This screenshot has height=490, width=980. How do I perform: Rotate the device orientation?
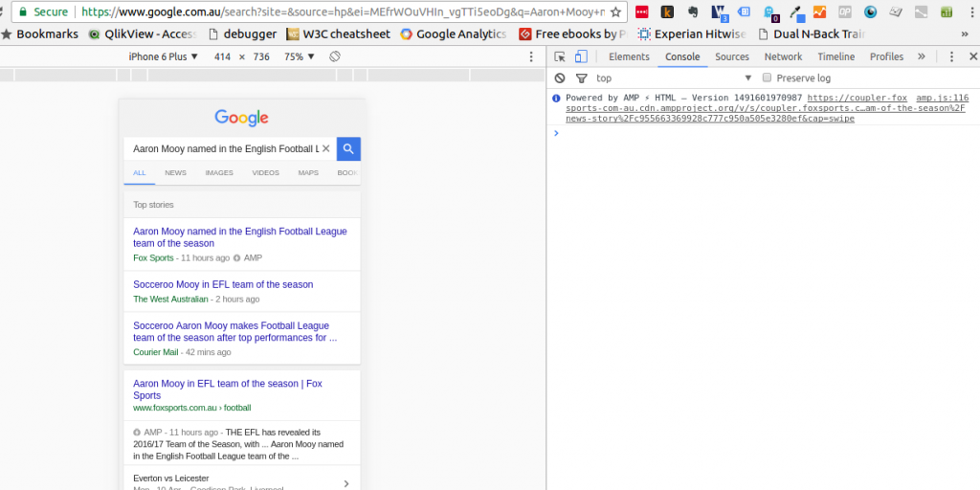[x=334, y=56]
